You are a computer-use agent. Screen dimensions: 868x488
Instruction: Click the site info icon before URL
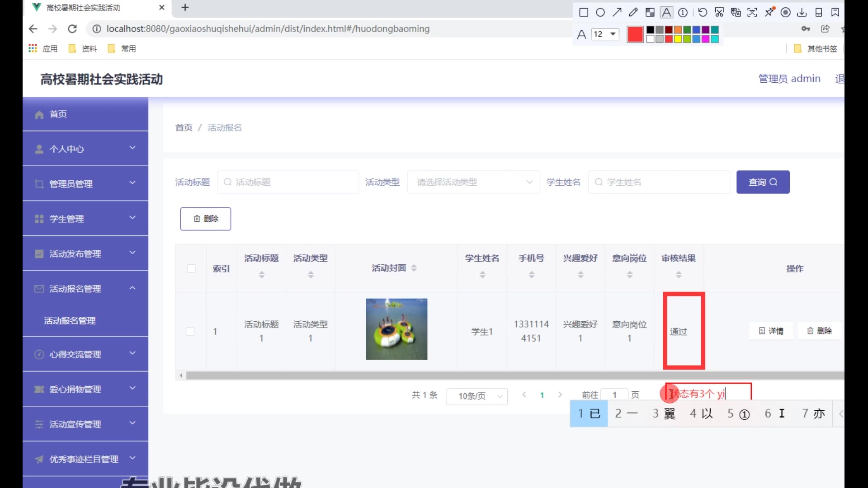[96, 29]
